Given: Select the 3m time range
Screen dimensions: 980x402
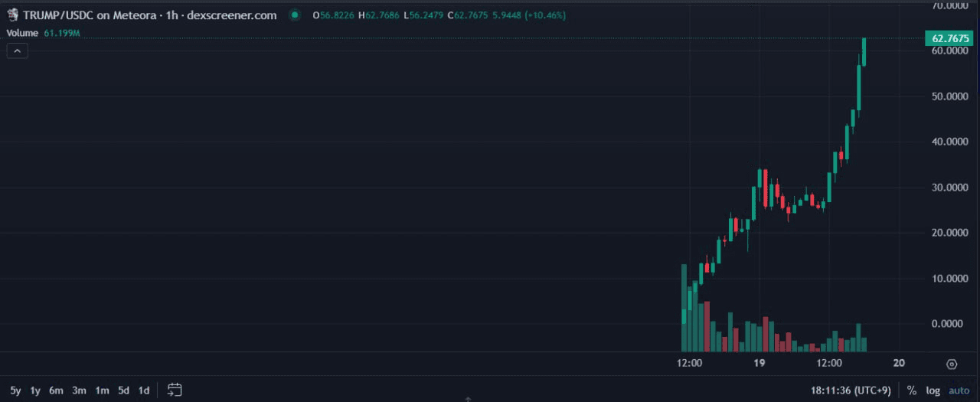Looking at the screenshot, I should coord(79,391).
